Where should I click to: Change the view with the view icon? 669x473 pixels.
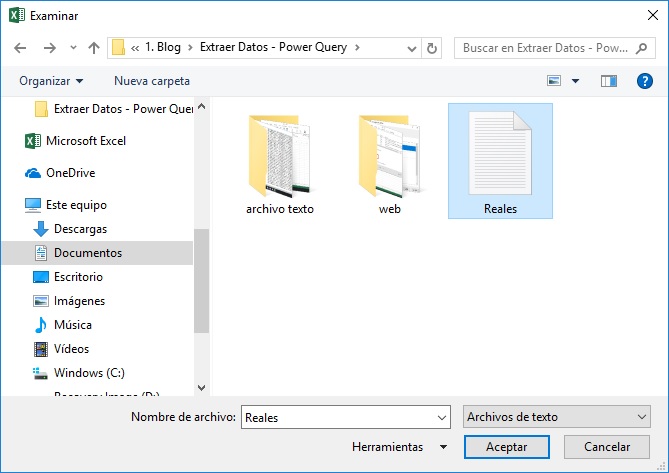[x=554, y=81]
